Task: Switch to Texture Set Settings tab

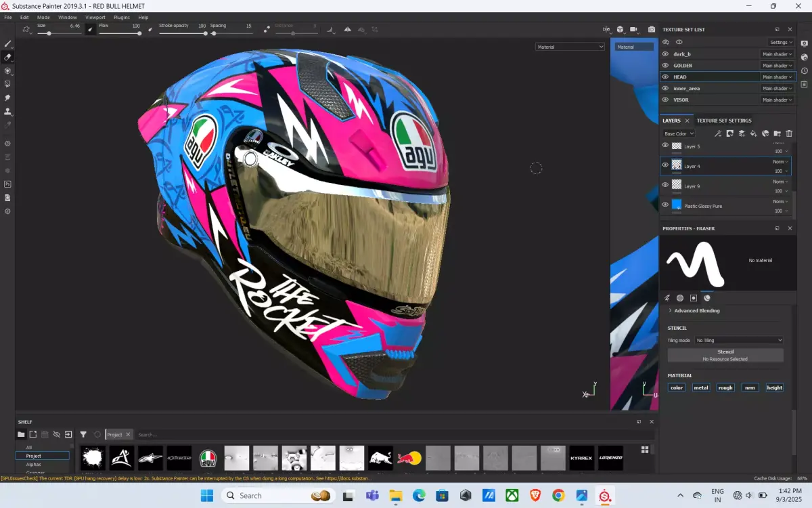Action: [x=724, y=121]
